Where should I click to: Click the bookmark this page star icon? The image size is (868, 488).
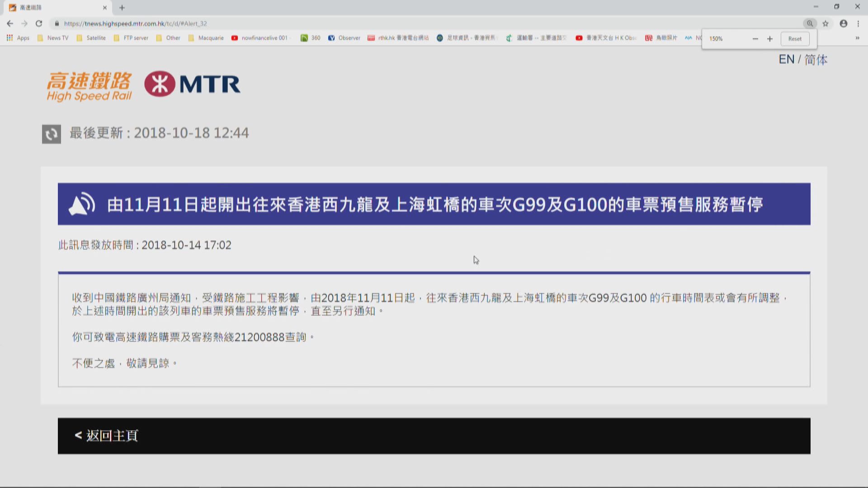[826, 23]
